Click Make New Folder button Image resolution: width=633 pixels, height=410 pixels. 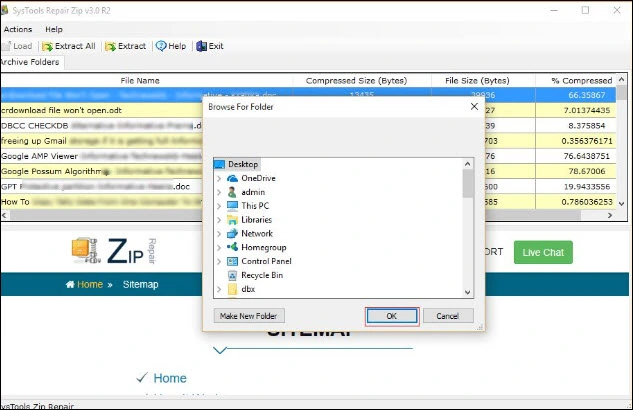click(249, 316)
